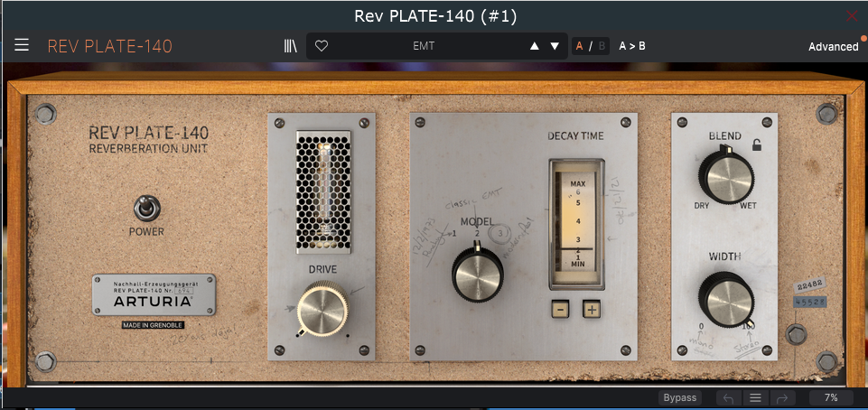The width and height of the screenshot is (868, 410).
Task: Favorite the preset with heart icon
Action: click(322, 46)
